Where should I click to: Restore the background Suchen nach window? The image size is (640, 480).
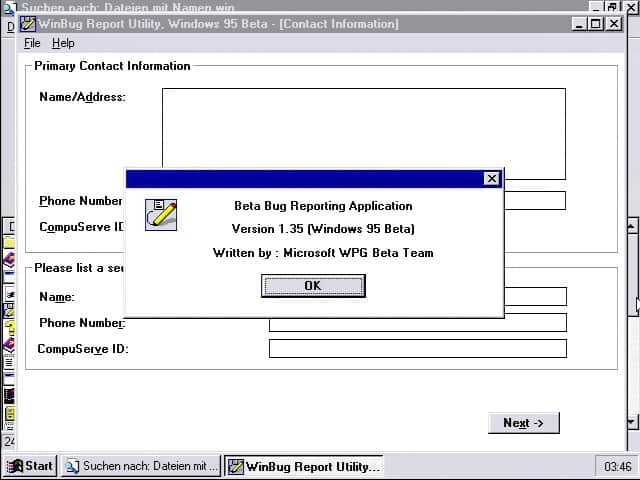612,7
